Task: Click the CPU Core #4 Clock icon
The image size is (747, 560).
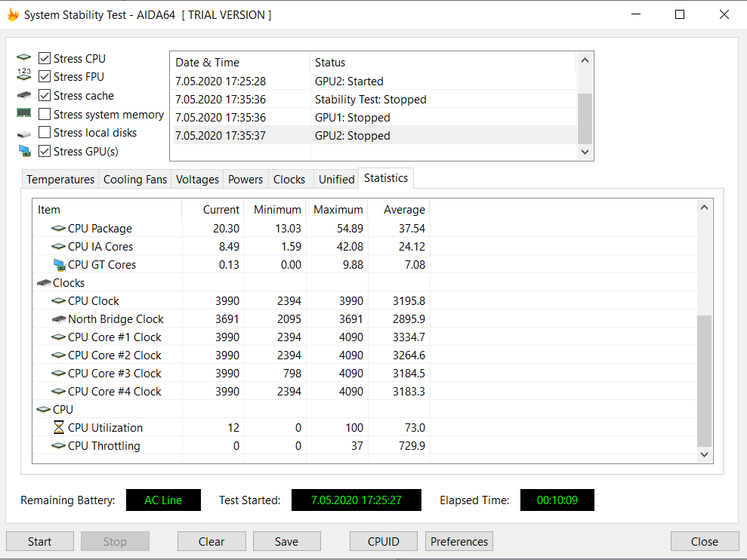Action: (x=58, y=392)
